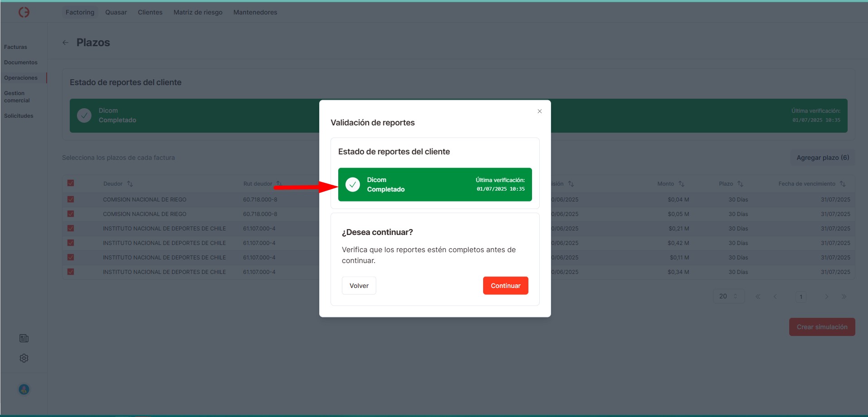The image size is (868, 417).
Task: Jump to last page double chevron
Action: point(844,297)
